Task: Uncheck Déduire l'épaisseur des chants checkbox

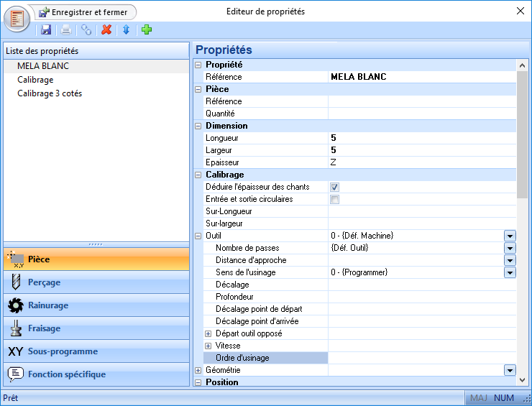Action: tap(334, 187)
